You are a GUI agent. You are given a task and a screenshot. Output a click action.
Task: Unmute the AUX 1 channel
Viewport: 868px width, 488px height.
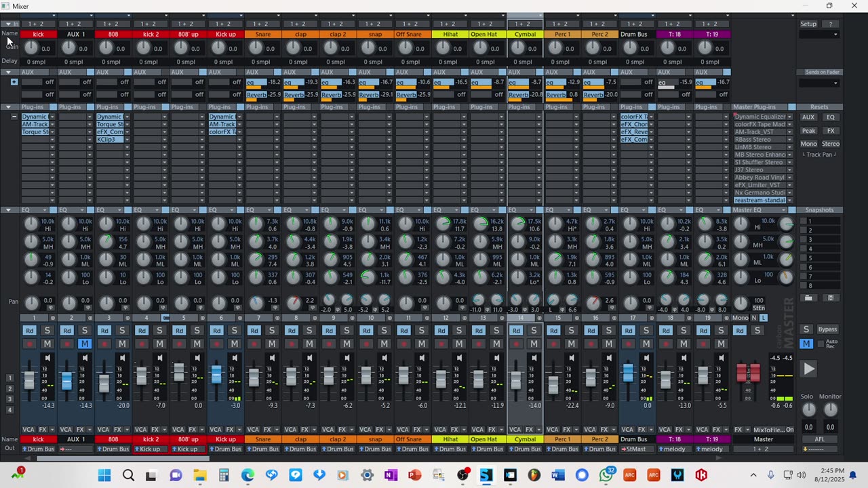coord(85,344)
